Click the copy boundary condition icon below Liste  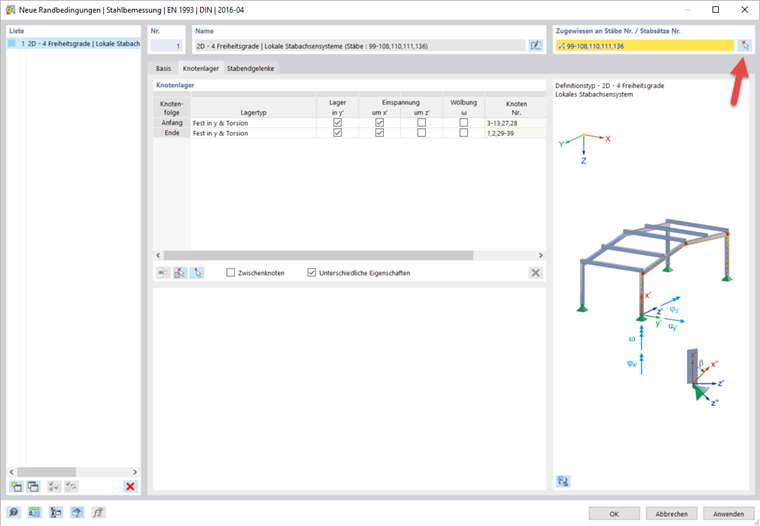[x=33, y=486]
